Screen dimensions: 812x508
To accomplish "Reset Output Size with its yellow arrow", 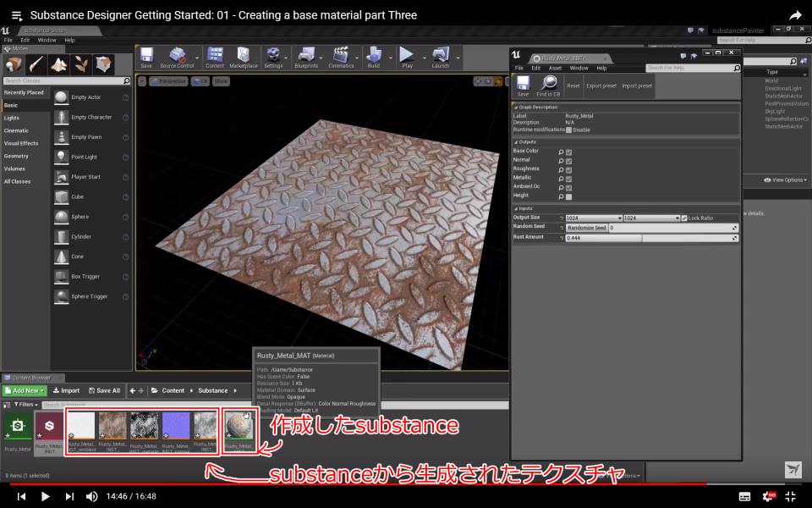I will coord(562,218).
